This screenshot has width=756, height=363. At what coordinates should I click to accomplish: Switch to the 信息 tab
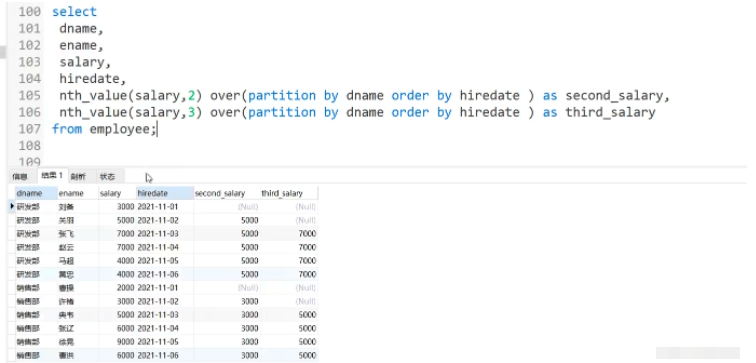(x=20, y=176)
